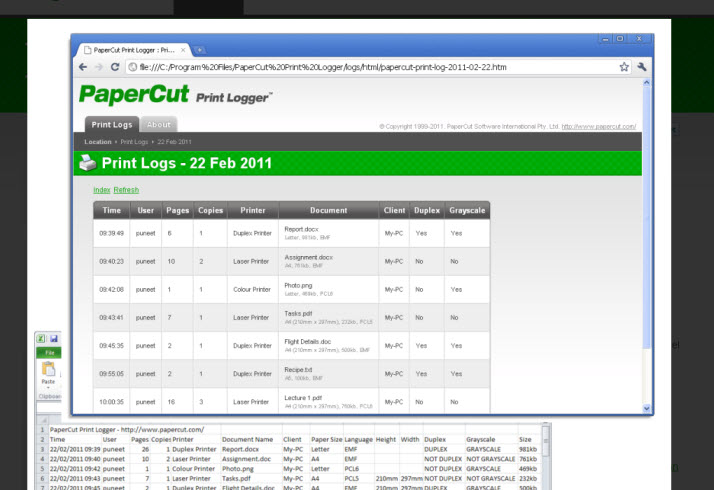This screenshot has width=714, height=490.
Task: Click Colour Printer in the printer column
Action: 252,290
